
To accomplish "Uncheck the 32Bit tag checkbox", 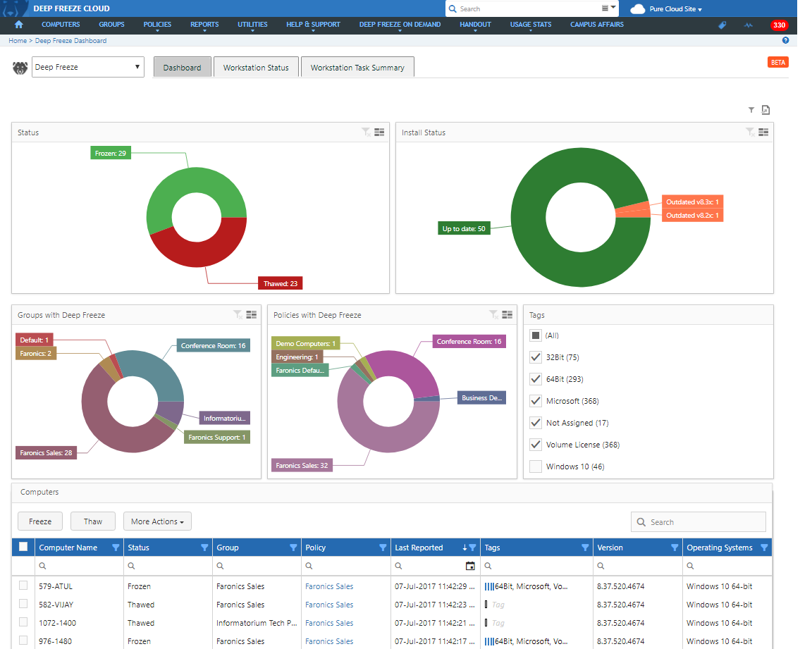I will pyautogui.click(x=536, y=357).
